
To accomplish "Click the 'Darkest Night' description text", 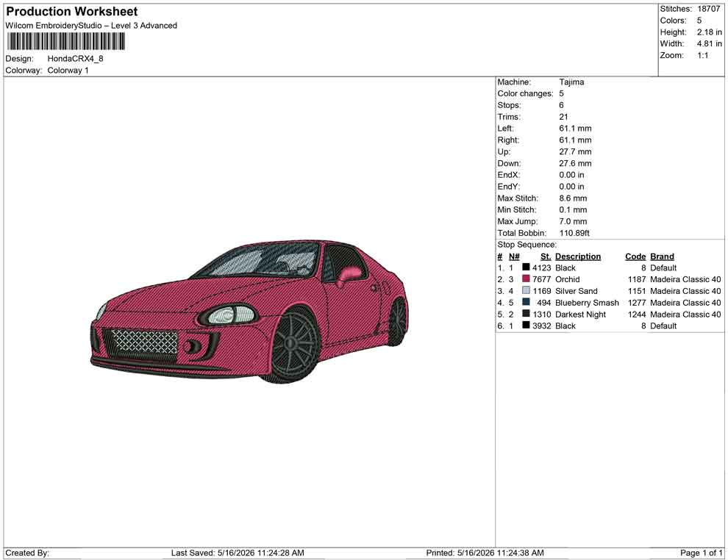I will point(580,314).
